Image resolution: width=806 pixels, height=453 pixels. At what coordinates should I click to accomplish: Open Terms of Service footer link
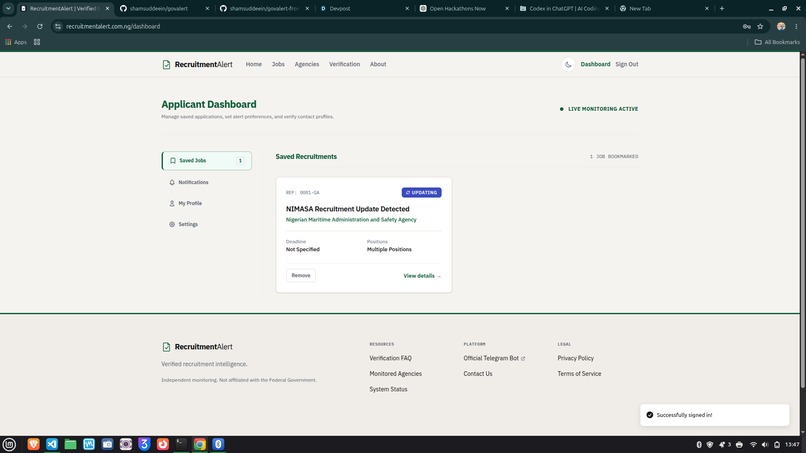coord(579,374)
